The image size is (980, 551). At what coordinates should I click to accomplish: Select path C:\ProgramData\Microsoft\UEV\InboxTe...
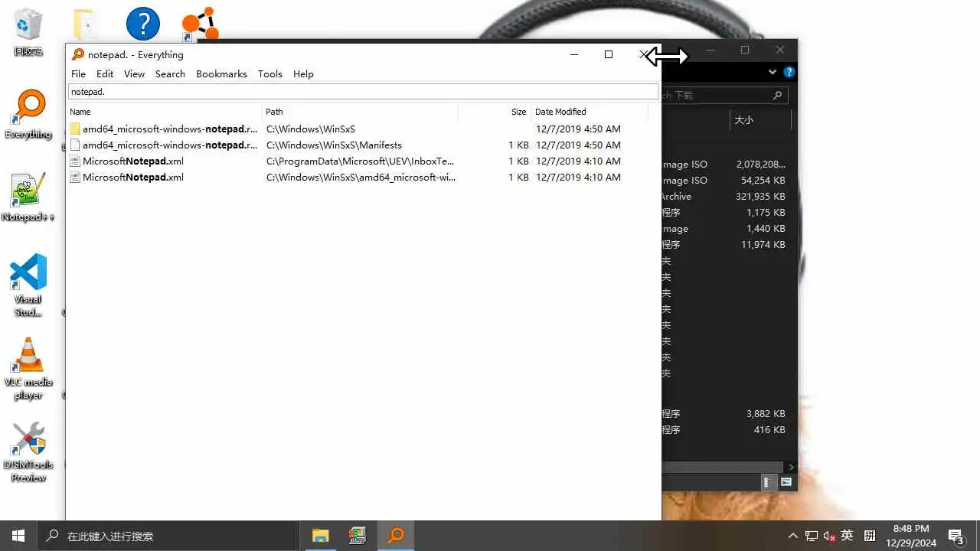point(360,161)
